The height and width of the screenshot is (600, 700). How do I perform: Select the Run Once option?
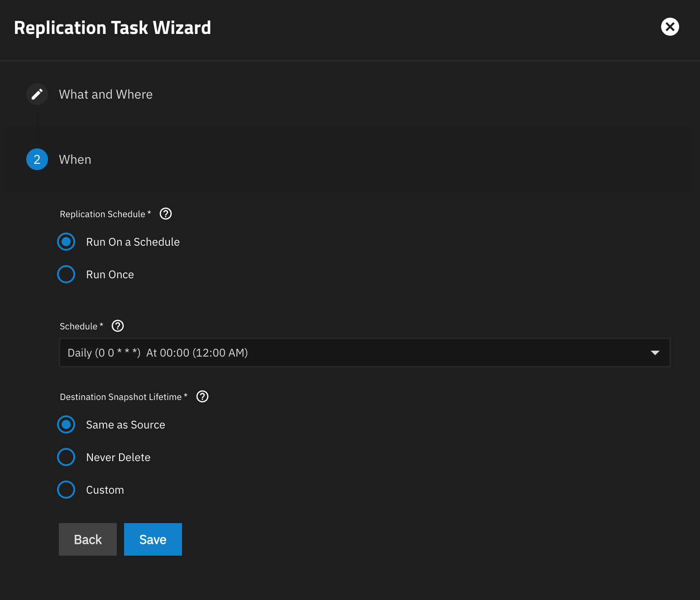[66, 274]
